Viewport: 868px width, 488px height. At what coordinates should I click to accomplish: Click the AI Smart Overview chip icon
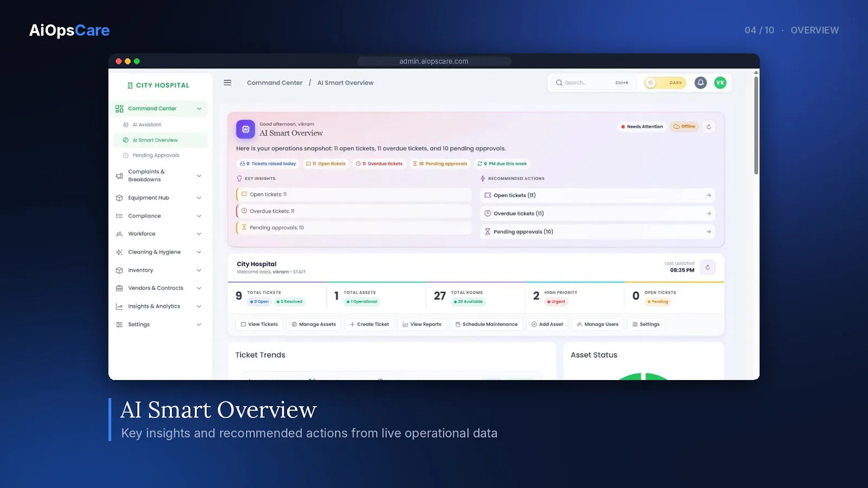245,129
